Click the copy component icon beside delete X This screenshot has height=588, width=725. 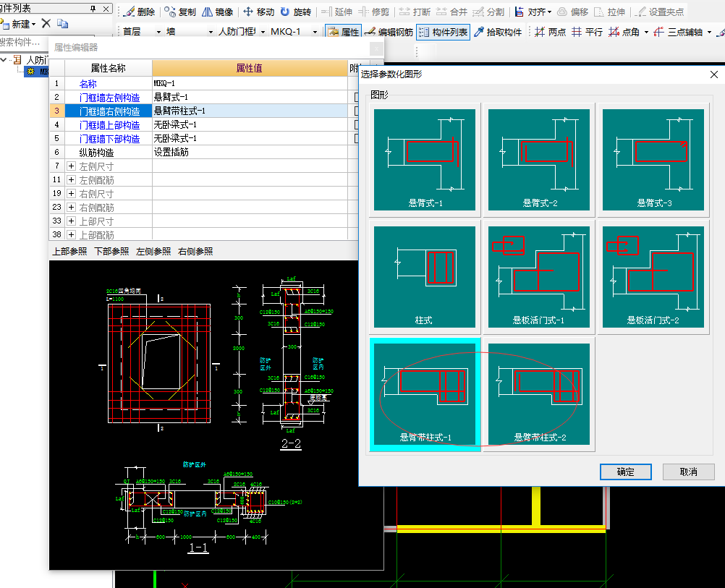click(62, 23)
